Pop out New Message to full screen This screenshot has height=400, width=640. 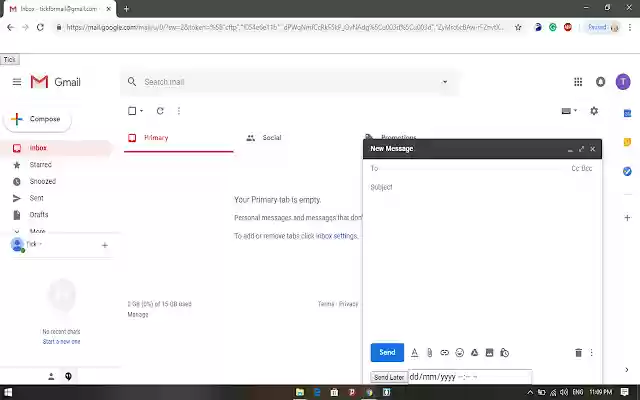click(x=581, y=149)
